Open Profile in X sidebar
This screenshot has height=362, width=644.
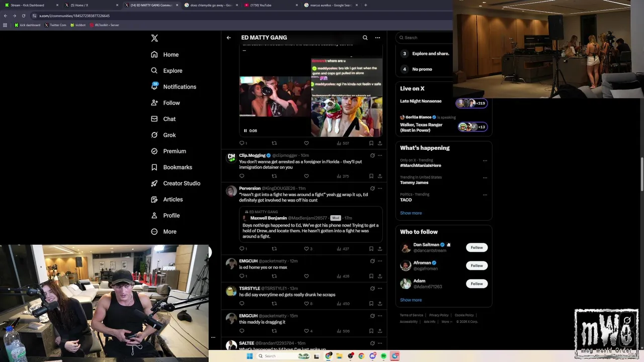click(166, 215)
